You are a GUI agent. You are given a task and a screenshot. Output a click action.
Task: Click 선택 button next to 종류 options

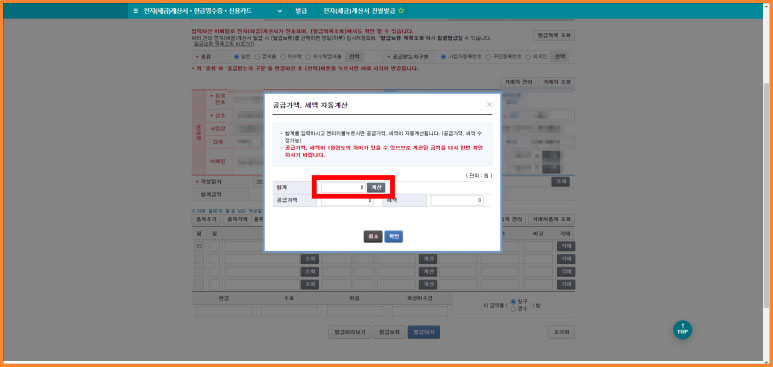[353, 57]
